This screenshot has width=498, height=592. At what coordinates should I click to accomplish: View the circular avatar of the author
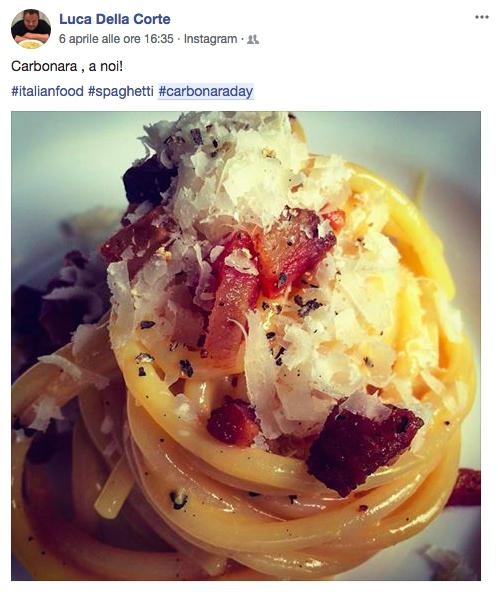[x=31, y=29]
